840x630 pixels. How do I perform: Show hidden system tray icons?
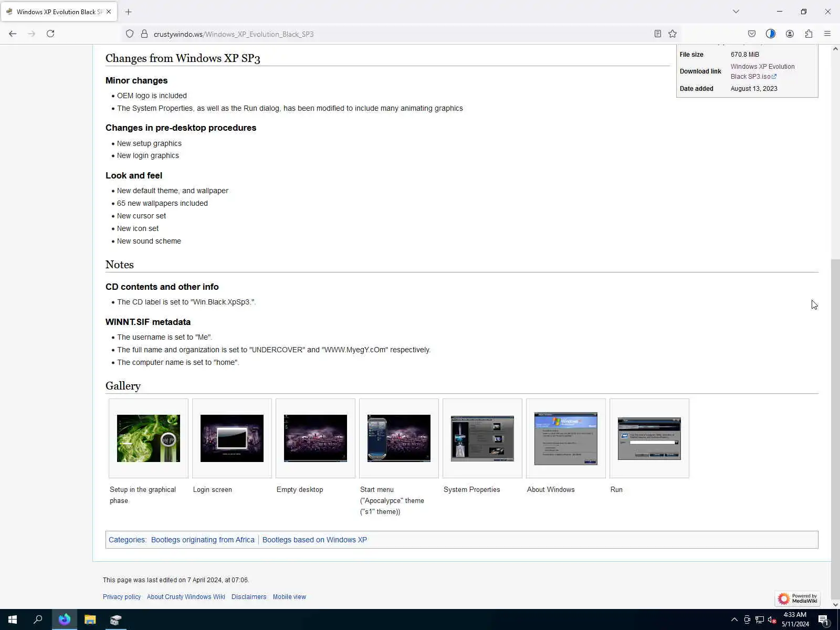pos(734,619)
